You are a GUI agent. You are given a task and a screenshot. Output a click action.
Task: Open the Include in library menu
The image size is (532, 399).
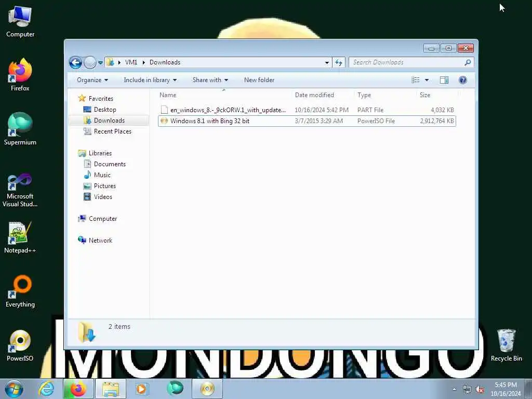tap(150, 80)
